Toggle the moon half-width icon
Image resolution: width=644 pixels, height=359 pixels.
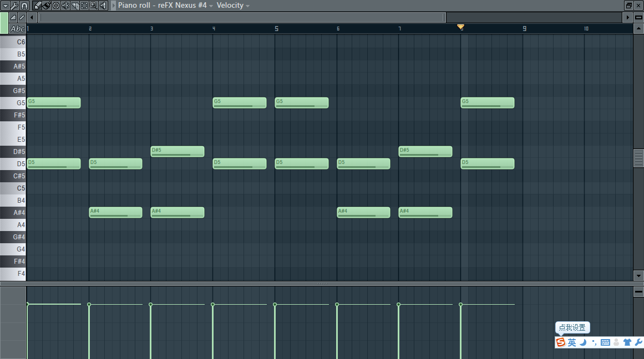coord(583,342)
